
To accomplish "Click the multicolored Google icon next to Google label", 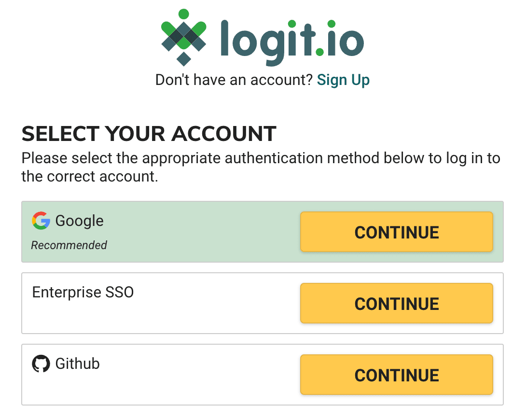I will pyautogui.click(x=41, y=221).
